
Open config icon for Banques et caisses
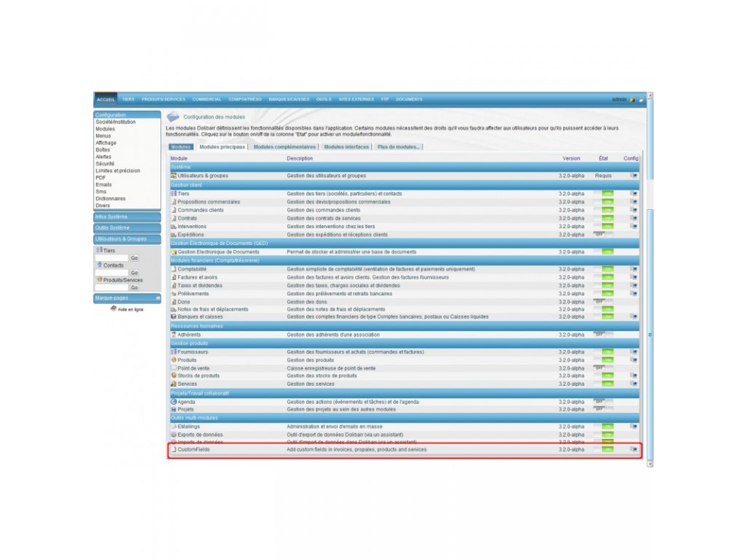634,316
